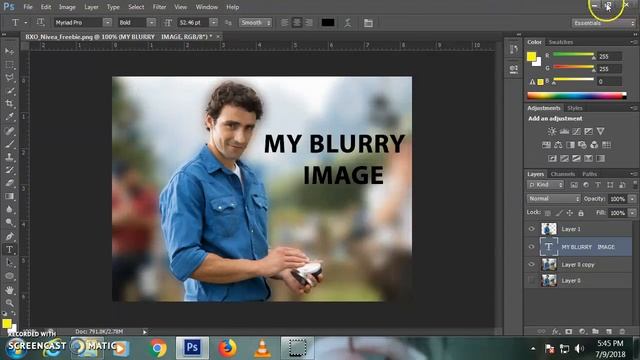Click the R value field
Image resolution: width=640 pixels, height=360 pixels.
(x=609, y=56)
